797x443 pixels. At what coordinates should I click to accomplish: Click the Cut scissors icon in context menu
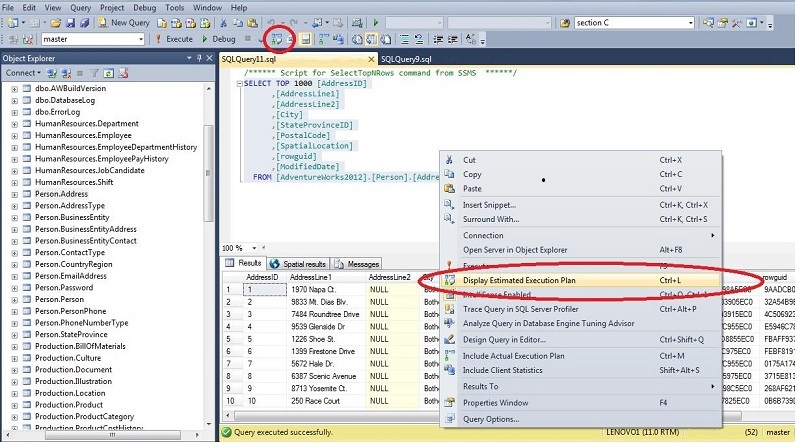tap(448, 160)
